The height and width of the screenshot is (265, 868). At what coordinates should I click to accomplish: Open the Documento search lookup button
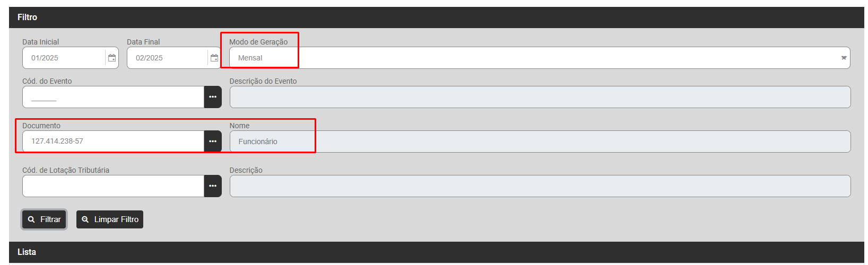point(213,142)
